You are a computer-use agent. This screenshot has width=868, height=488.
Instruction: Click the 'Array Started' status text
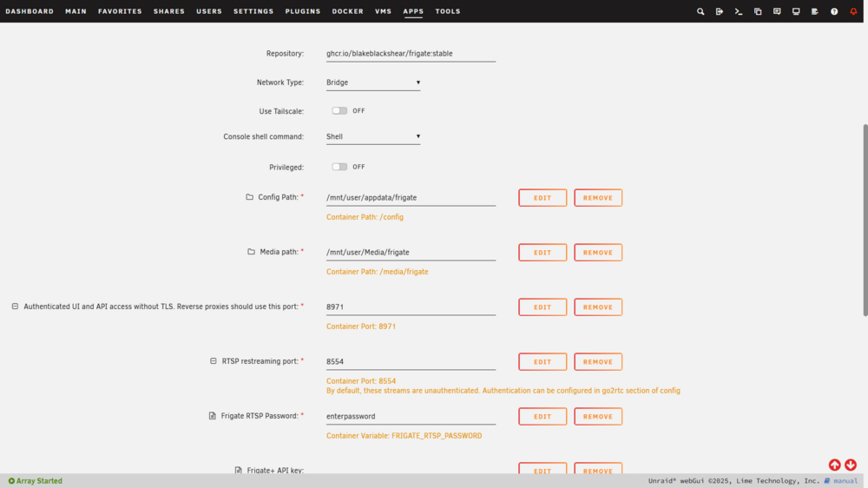[x=39, y=481]
